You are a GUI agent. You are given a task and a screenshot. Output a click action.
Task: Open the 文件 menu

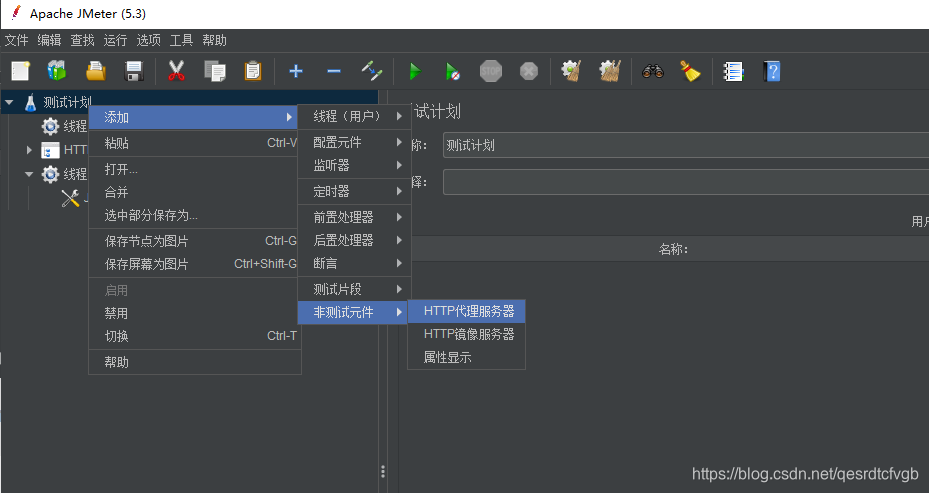17,40
